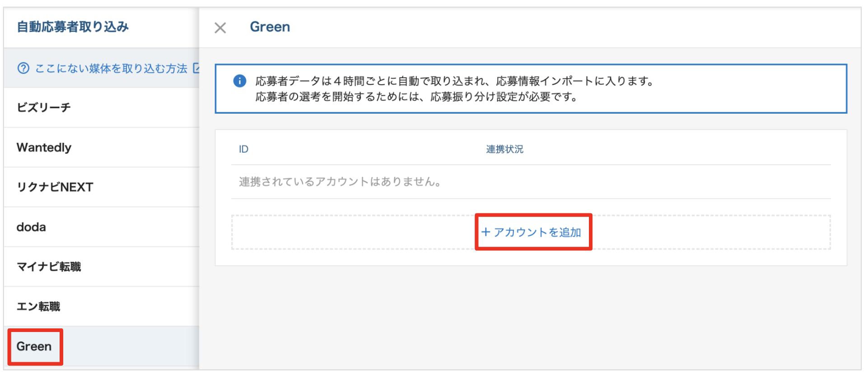868x378 pixels.
Task: Click the help question mark icon
Action: click(23, 68)
